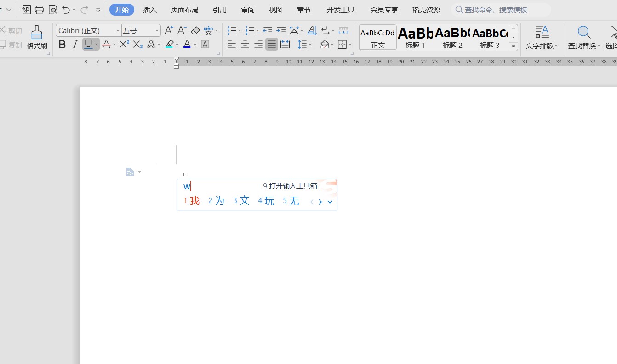
Task: Undo the last action
Action: [66, 10]
